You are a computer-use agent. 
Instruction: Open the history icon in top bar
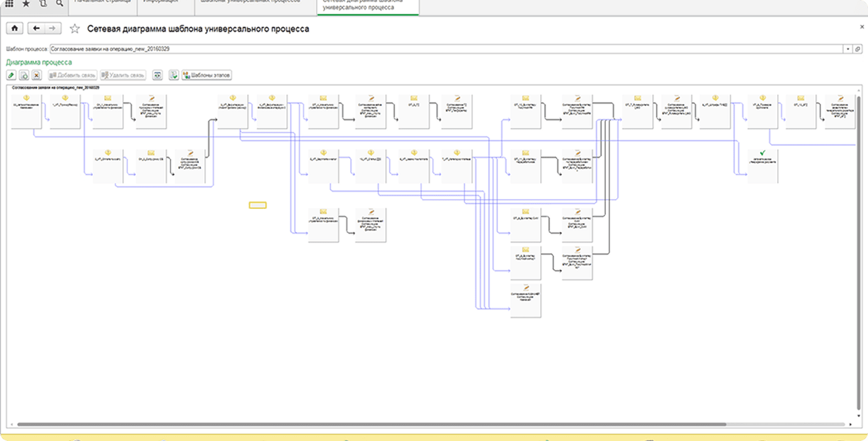click(43, 3)
